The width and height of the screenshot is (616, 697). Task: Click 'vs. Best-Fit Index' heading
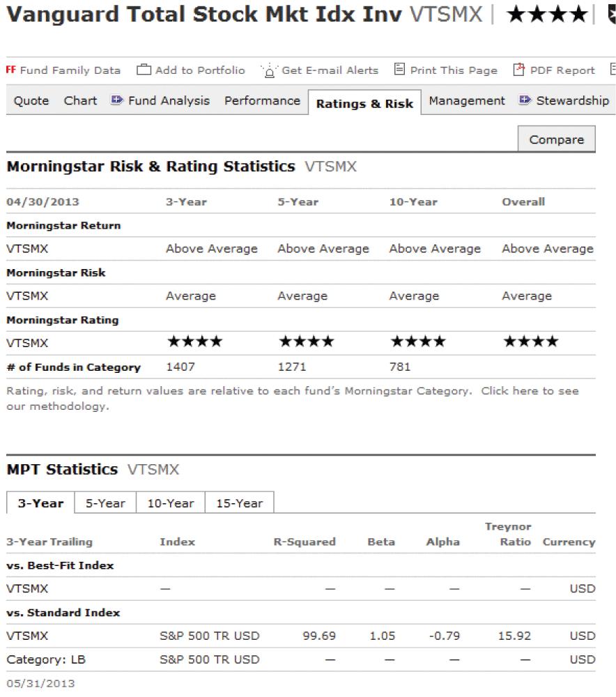(x=60, y=565)
